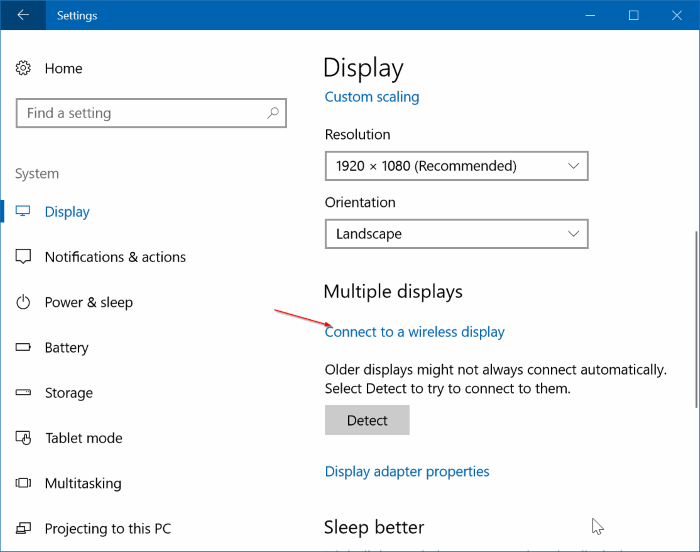Click the search magnifier icon
Viewport: 700px width, 552px height.
[273, 113]
